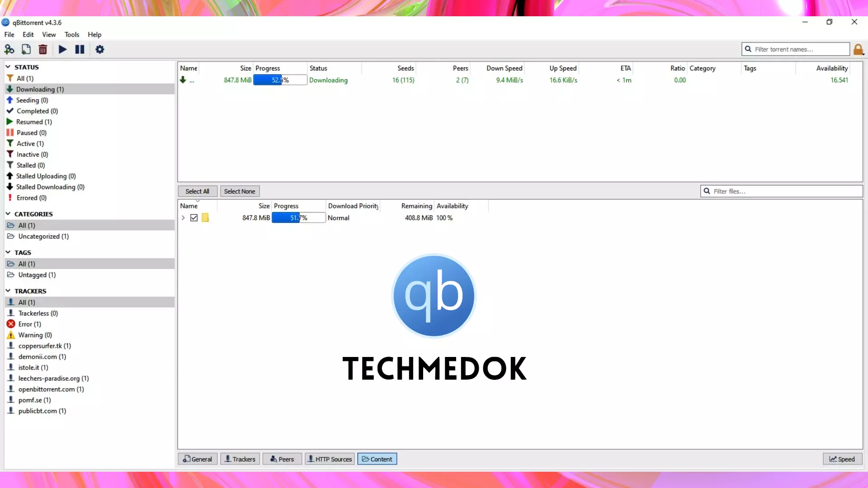Image resolution: width=868 pixels, height=488 pixels.
Task: Switch to the Peers tab
Action: 282,459
